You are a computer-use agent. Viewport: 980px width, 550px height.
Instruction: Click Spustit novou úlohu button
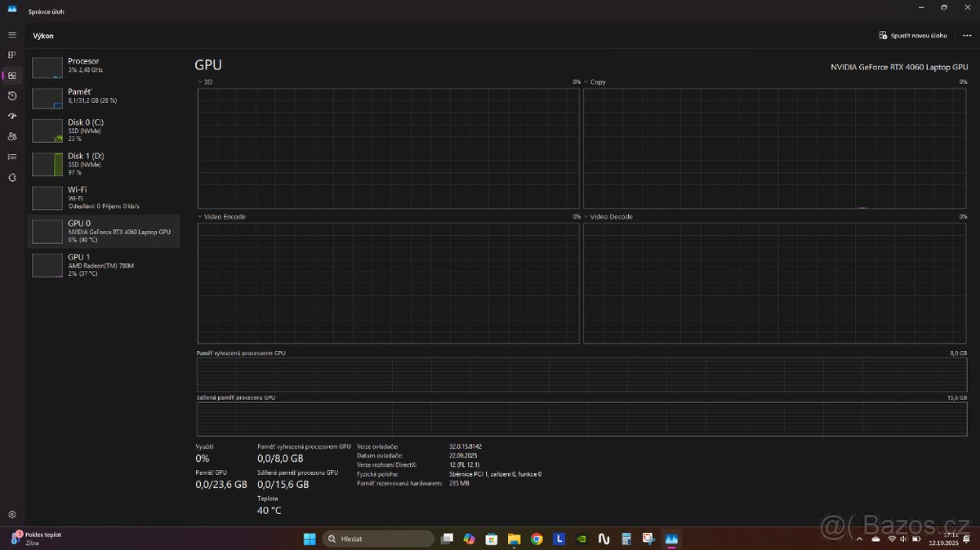pyautogui.click(x=912, y=36)
